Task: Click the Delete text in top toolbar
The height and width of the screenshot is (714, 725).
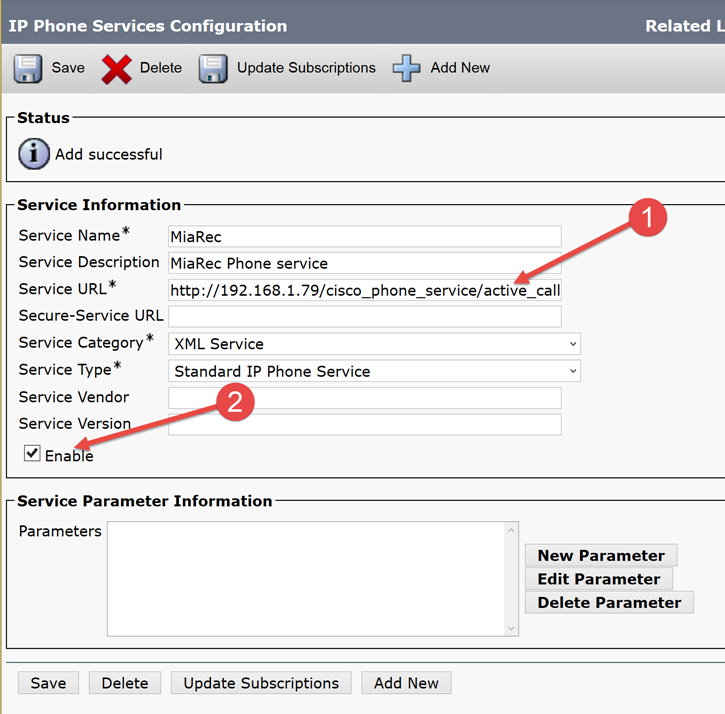Action: click(160, 68)
